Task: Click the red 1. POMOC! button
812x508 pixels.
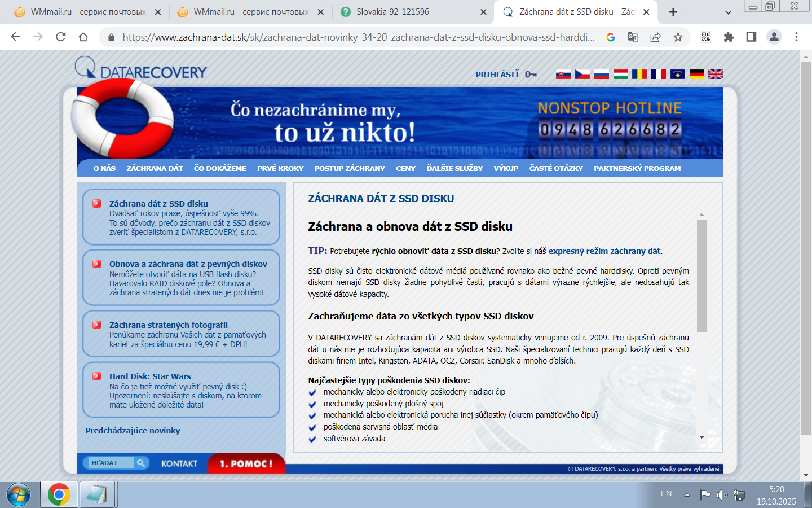Action: tap(246, 463)
